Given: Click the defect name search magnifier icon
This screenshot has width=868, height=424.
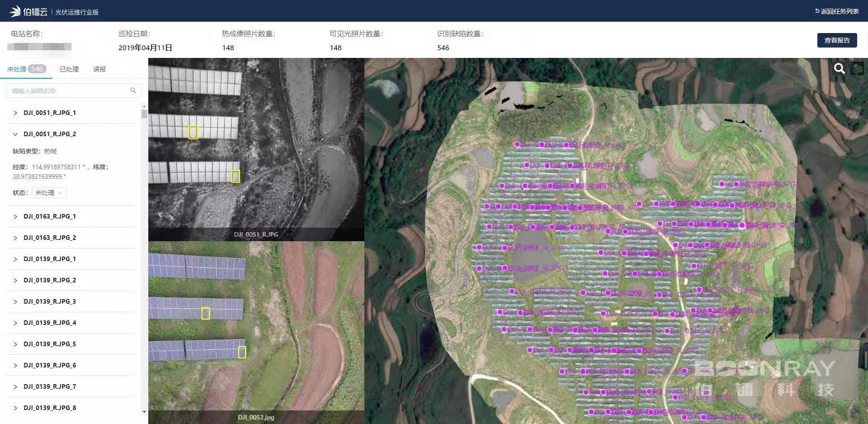Looking at the screenshot, I should (133, 91).
